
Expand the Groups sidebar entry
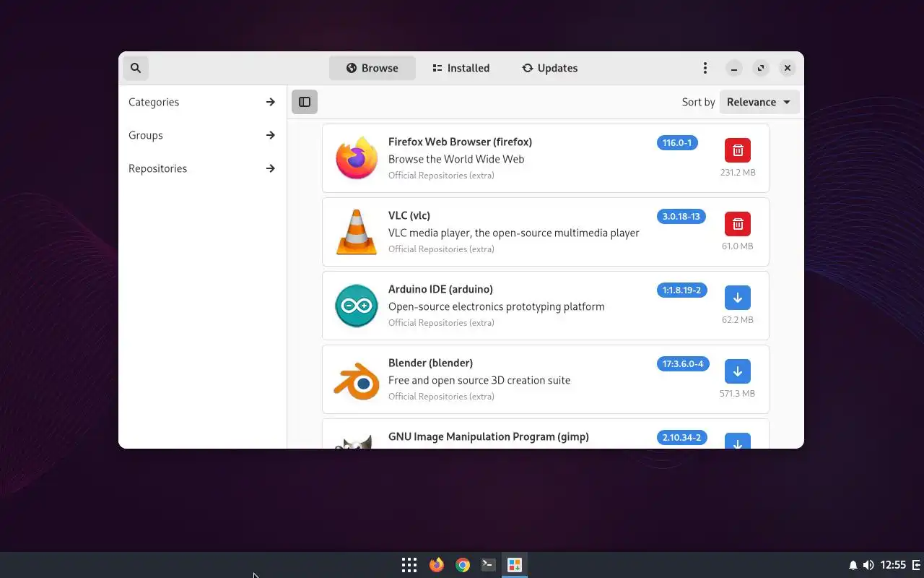click(x=202, y=135)
